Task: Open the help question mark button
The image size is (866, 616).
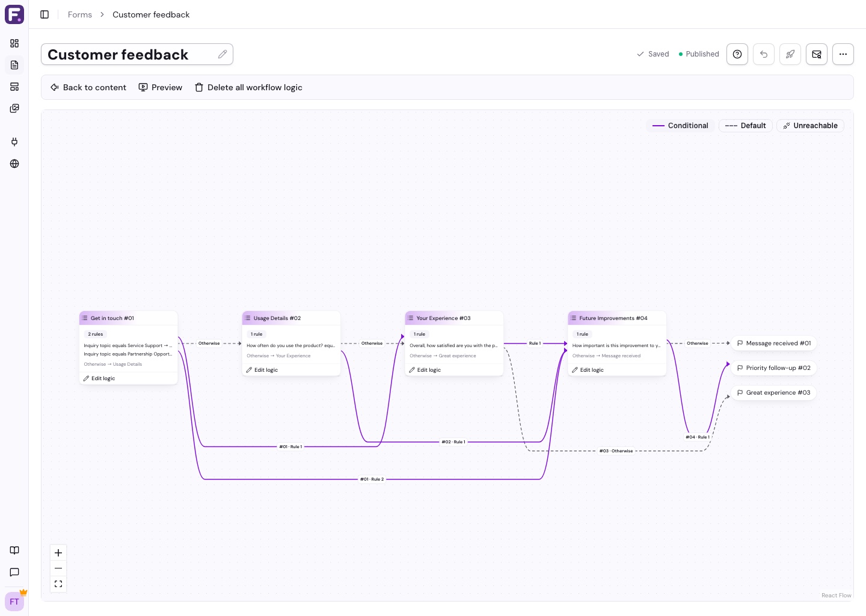Action: pyautogui.click(x=737, y=54)
